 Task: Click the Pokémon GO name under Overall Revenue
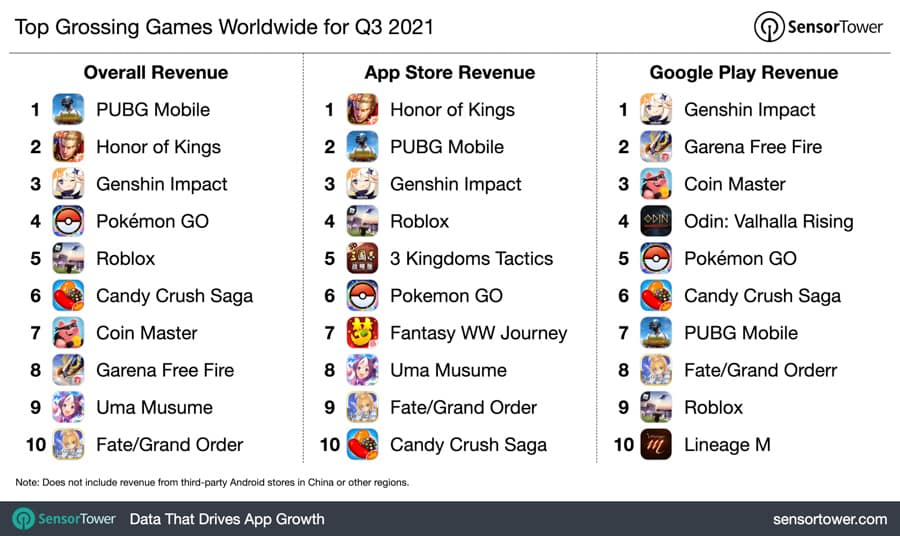point(152,221)
